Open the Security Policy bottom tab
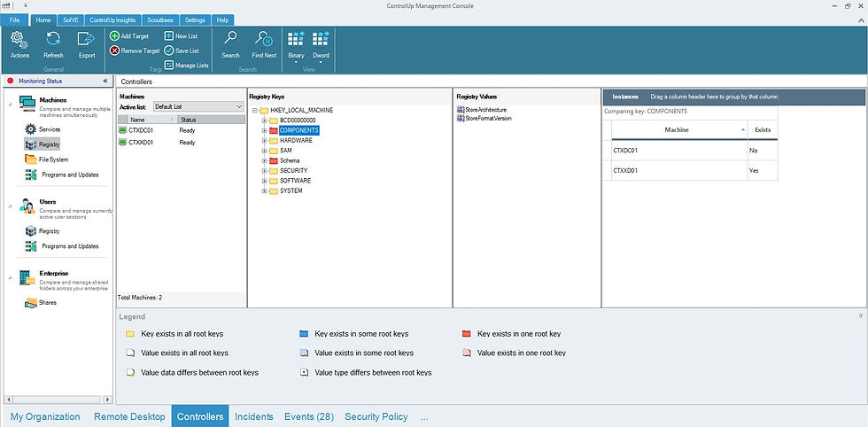The width and height of the screenshot is (868, 427). coord(376,417)
